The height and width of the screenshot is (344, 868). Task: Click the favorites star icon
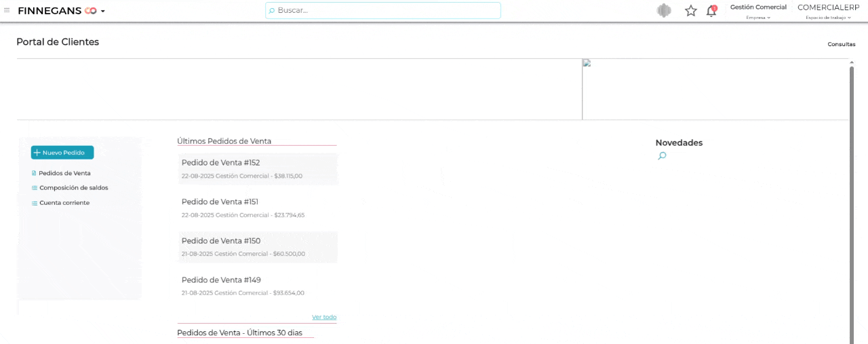tap(690, 11)
